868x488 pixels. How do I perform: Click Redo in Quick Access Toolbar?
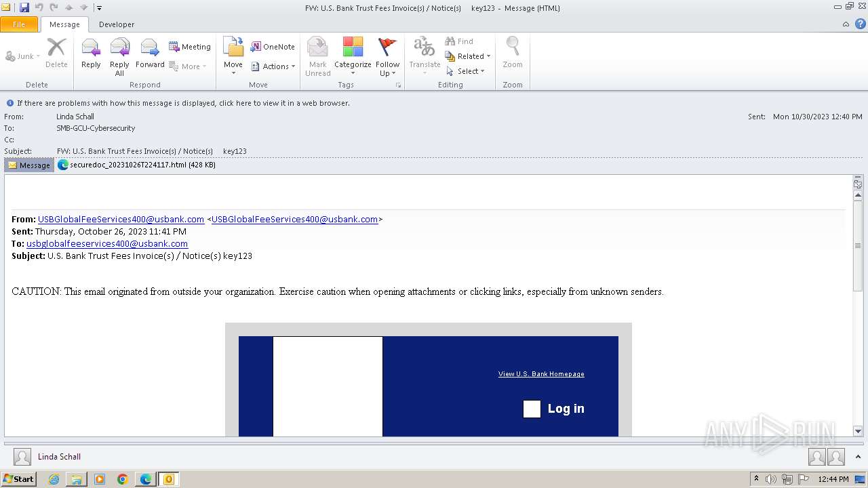click(x=54, y=7)
